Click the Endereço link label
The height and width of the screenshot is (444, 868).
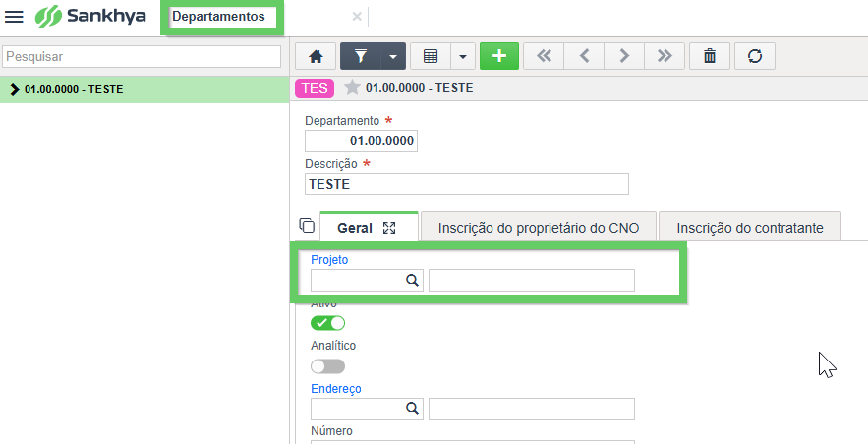pyautogui.click(x=336, y=389)
